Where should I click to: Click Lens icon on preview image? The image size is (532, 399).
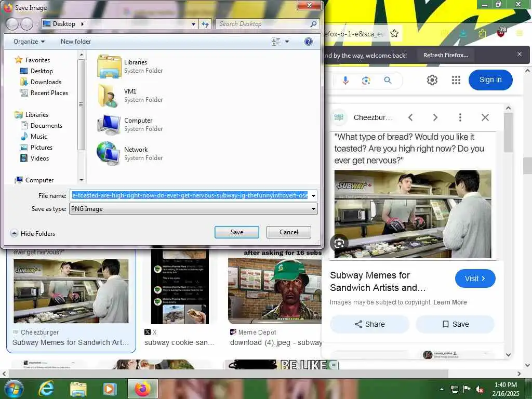pyautogui.click(x=339, y=243)
